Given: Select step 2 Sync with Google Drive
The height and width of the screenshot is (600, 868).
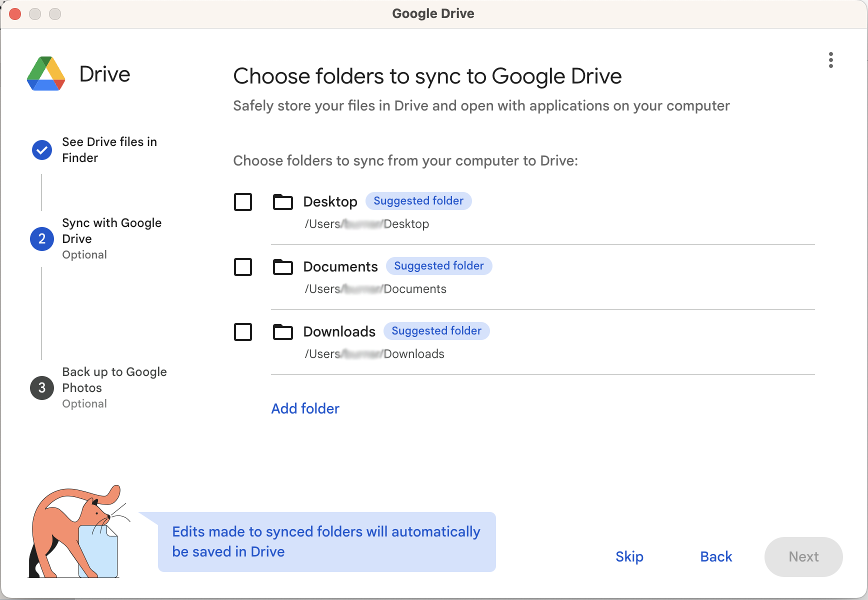Looking at the screenshot, I should tap(41, 239).
